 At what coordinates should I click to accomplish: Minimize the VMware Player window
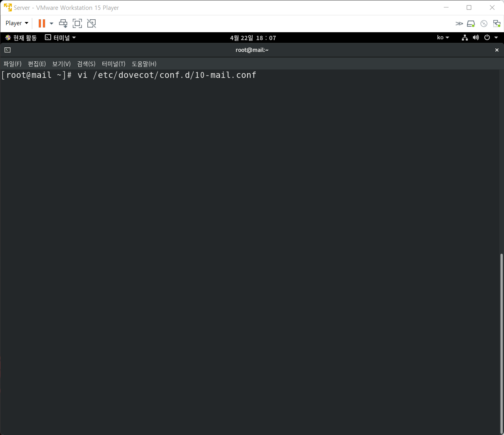pos(446,7)
